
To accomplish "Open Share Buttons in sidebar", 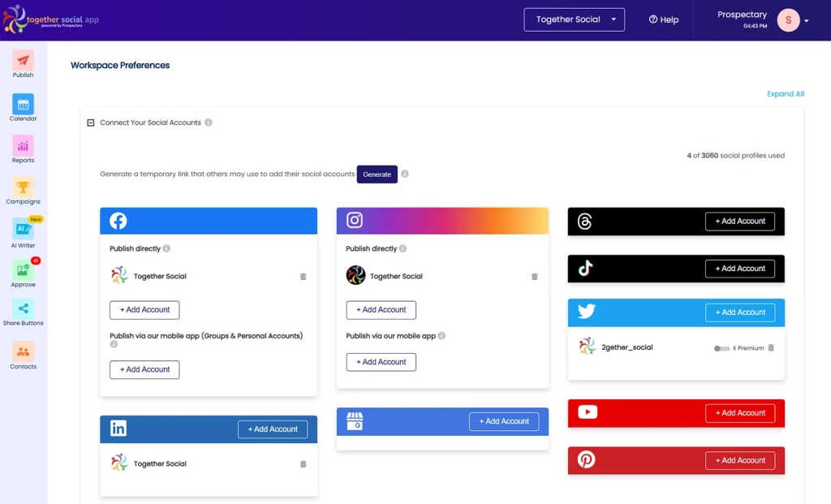I will click(23, 312).
